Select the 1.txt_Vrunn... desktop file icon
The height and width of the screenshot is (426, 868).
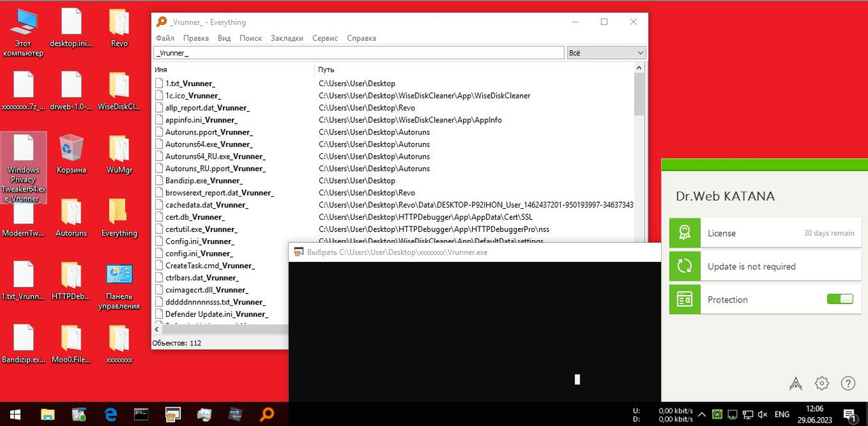[23, 280]
